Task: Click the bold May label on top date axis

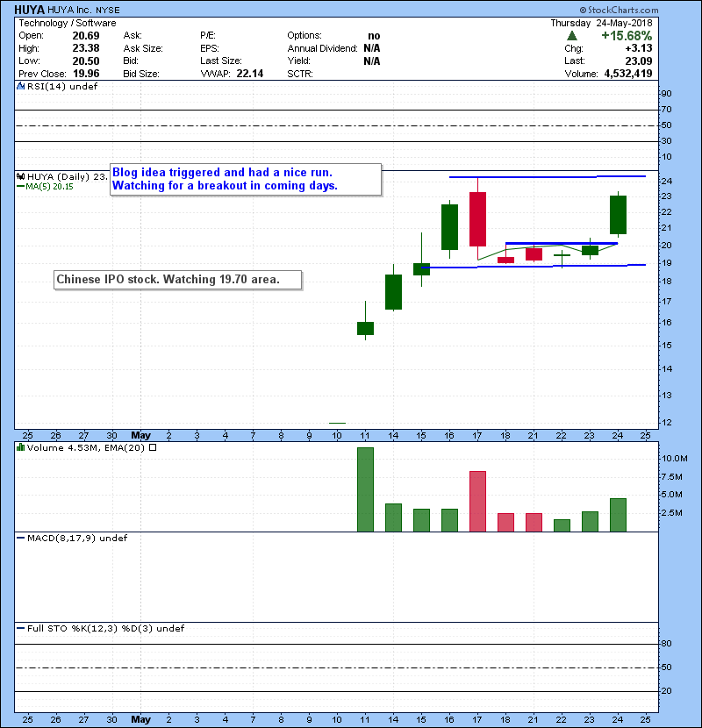Action: coord(140,434)
